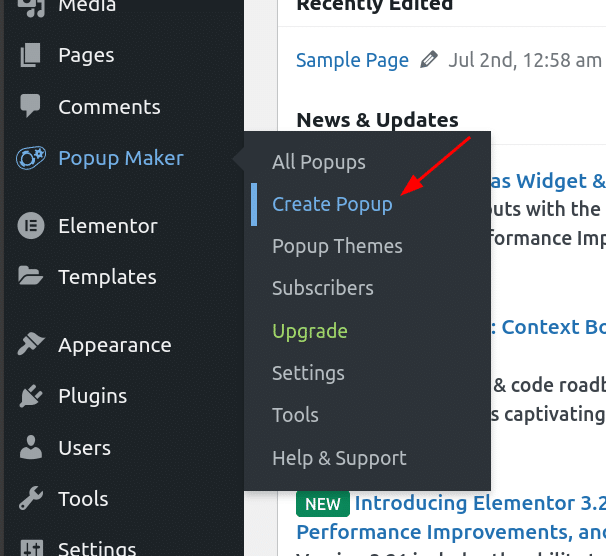Click the pencil edit icon beside Sample Page
606x556 pixels.
coord(429,60)
